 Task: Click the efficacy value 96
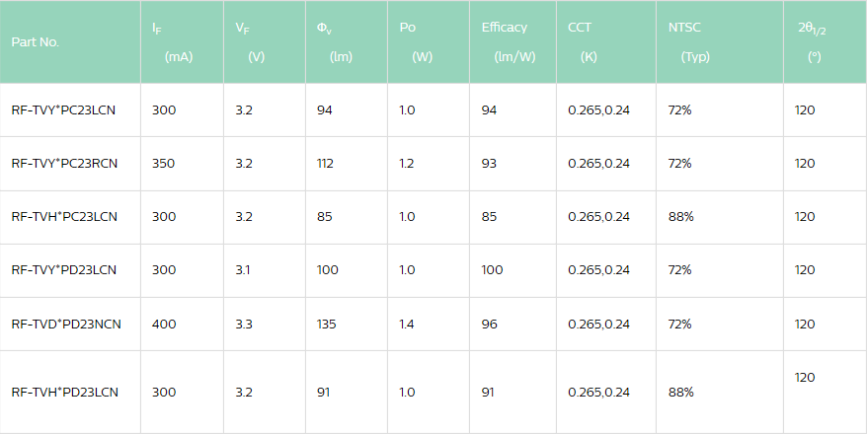(x=489, y=324)
